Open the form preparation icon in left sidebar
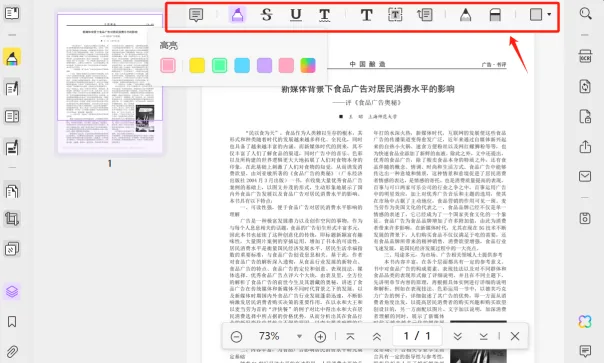Screen dimensions: 604x363 [12, 116]
